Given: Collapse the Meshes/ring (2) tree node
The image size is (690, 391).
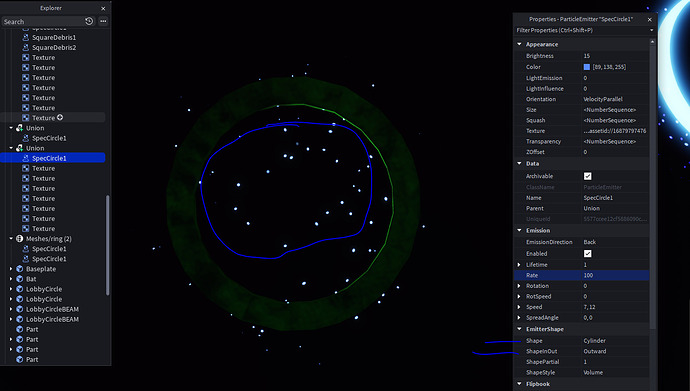Looking at the screenshot, I should (11, 238).
